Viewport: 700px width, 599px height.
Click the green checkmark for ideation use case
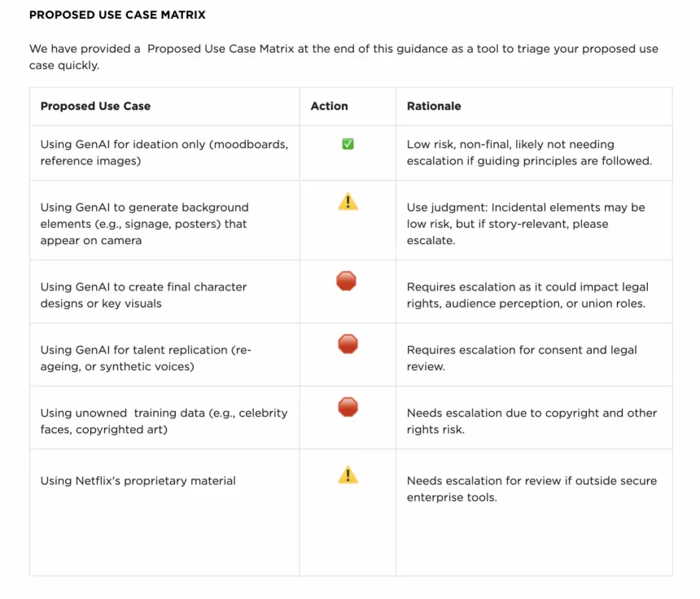348,144
